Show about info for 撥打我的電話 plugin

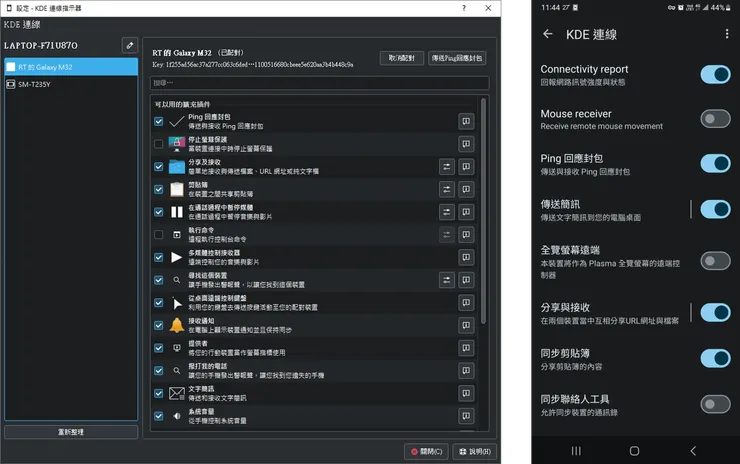[x=466, y=371]
